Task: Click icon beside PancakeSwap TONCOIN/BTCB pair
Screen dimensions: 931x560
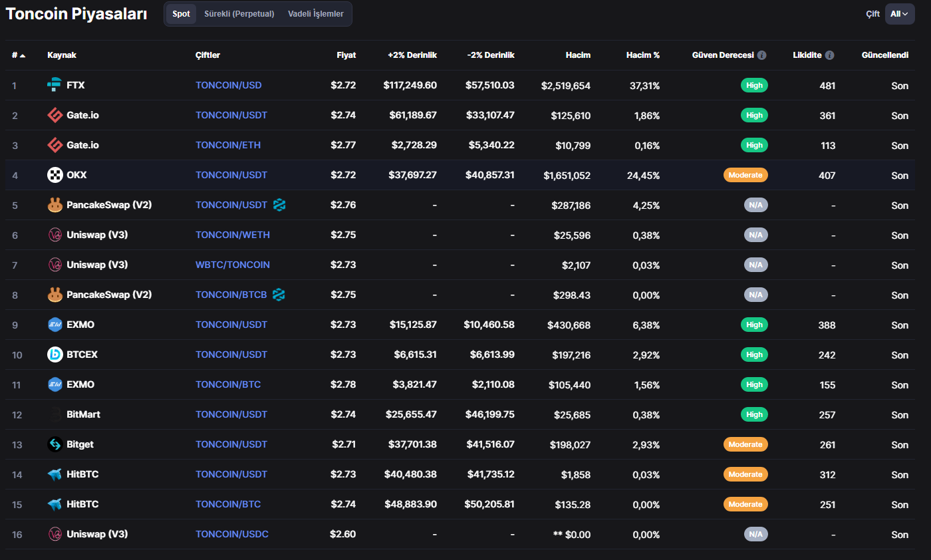Action: click(279, 295)
